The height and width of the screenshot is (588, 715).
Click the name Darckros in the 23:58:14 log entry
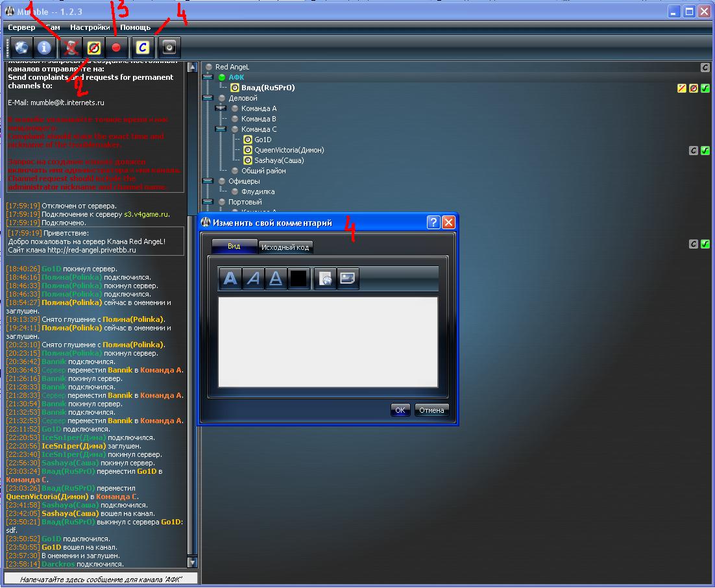pos(58,564)
